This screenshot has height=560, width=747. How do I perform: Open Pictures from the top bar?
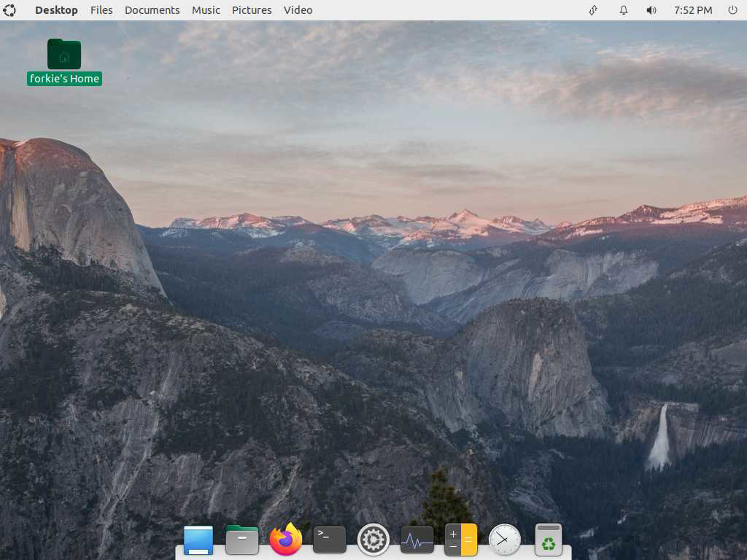[252, 10]
